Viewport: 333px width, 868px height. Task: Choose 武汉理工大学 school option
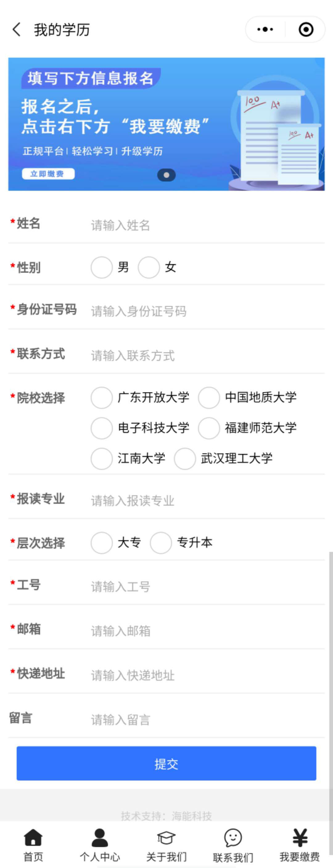(185, 459)
